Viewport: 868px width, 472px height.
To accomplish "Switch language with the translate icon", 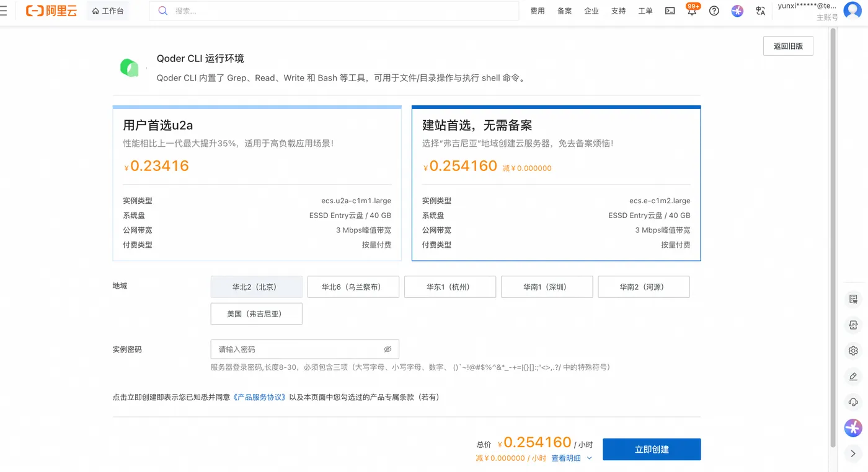I will [760, 11].
